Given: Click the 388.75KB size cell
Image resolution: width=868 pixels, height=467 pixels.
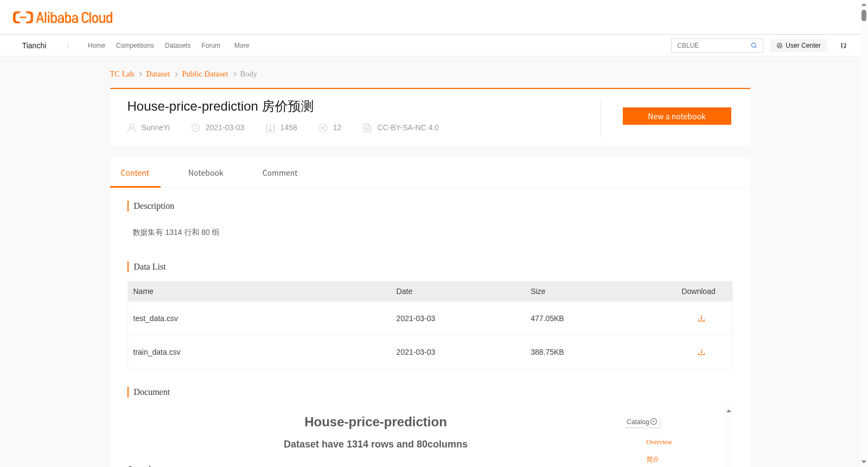Looking at the screenshot, I should (547, 352).
